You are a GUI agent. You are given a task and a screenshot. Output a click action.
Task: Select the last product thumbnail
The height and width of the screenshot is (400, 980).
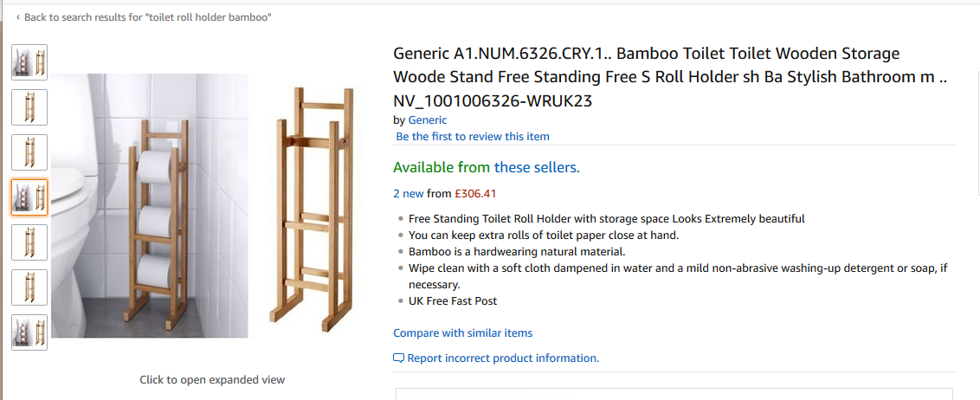(29, 332)
